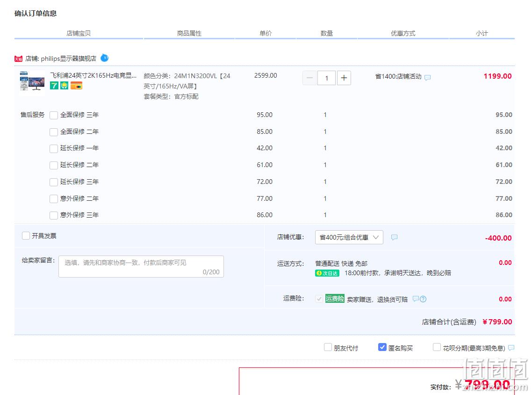Click the 确认订单信息 heading
The height and width of the screenshot is (395, 532).
(36, 14)
